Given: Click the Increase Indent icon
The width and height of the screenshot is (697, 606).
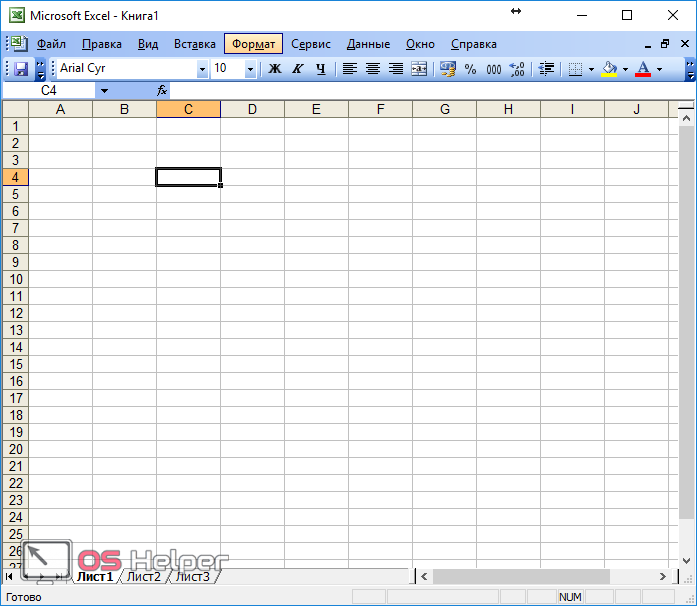Looking at the screenshot, I should tap(546, 69).
